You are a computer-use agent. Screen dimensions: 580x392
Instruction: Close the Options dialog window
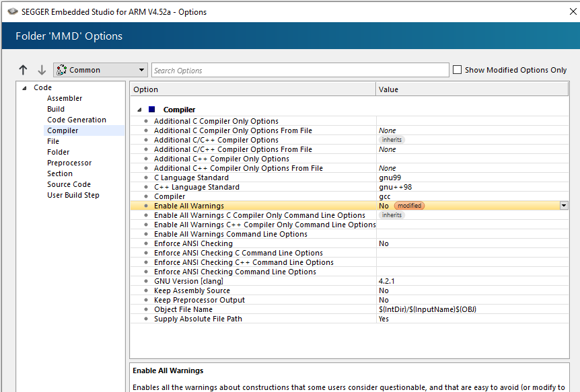573,11
